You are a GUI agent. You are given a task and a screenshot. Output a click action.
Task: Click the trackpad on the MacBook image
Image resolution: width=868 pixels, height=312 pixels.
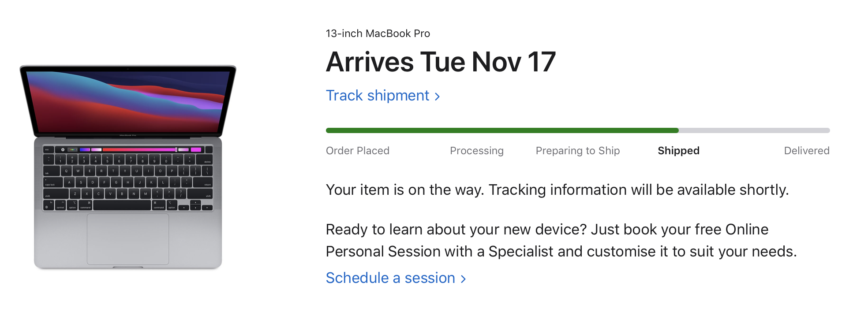coord(128,239)
